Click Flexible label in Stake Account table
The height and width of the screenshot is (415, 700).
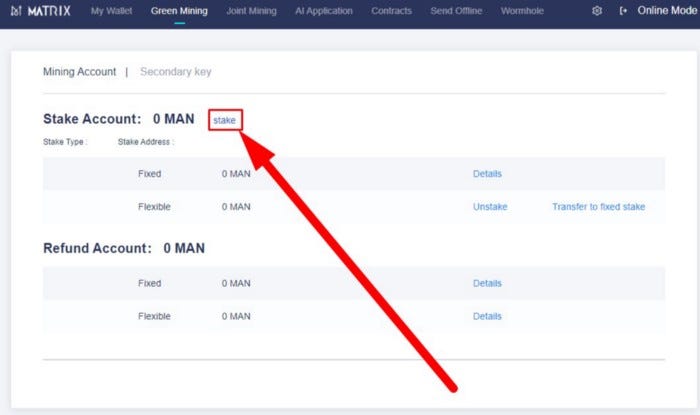tap(154, 207)
